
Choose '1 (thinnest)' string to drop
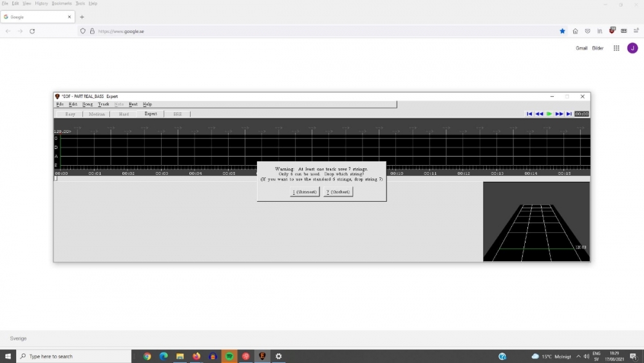pos(305,192)
